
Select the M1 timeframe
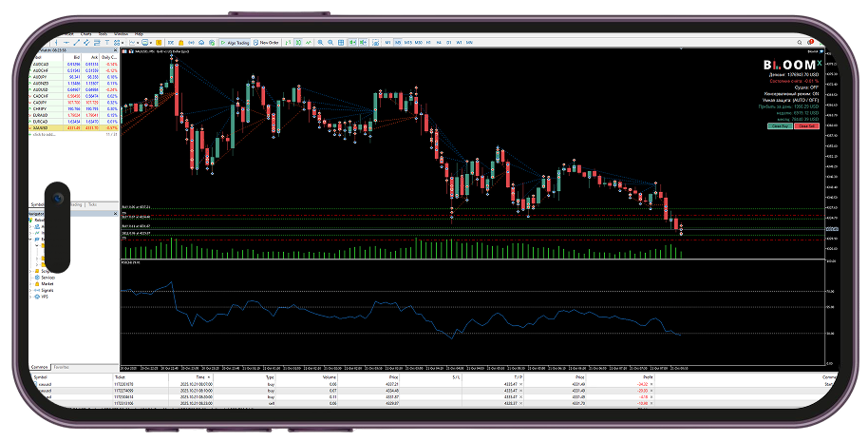(x=387, y=43)
